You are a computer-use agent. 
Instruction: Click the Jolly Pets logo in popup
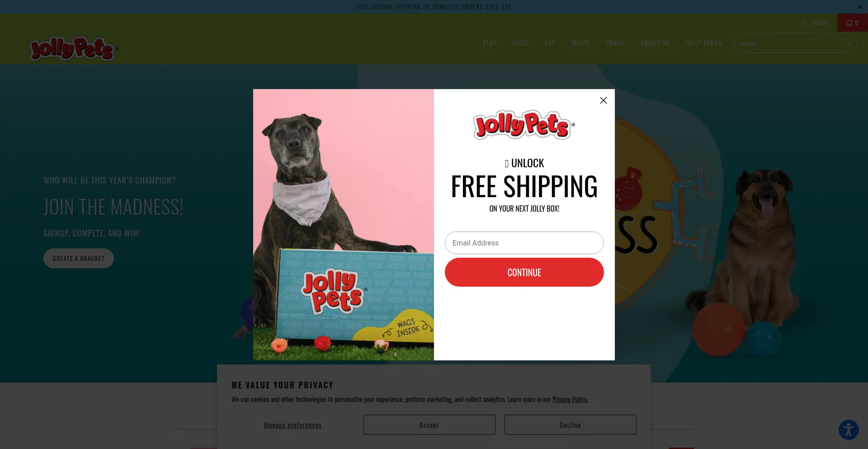coord(524,125)
